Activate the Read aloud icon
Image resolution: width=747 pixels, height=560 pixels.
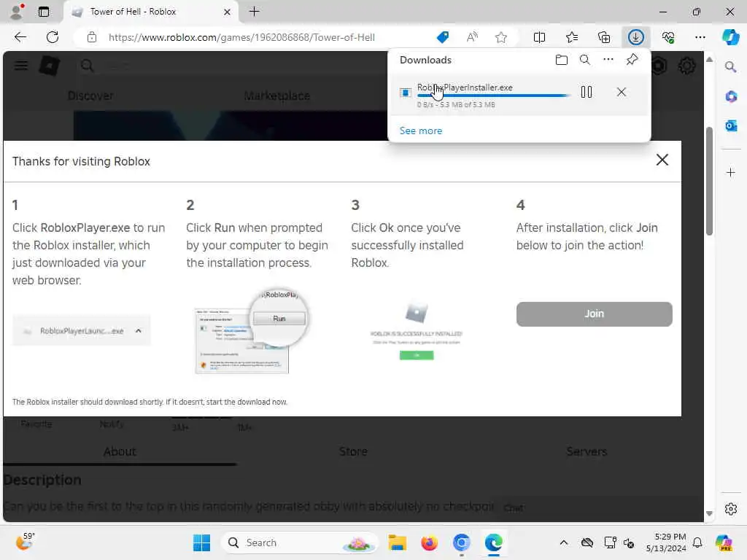472,37
